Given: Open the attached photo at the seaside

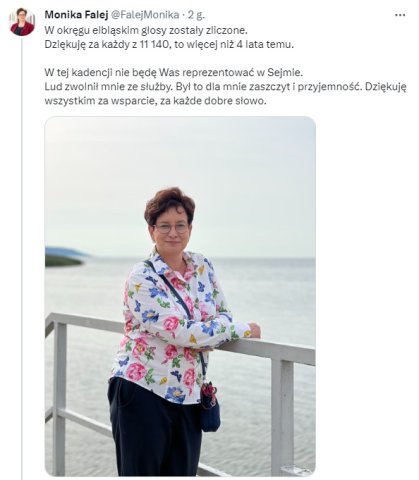Looking at the screenshot, I should click(x=180, y=296).
